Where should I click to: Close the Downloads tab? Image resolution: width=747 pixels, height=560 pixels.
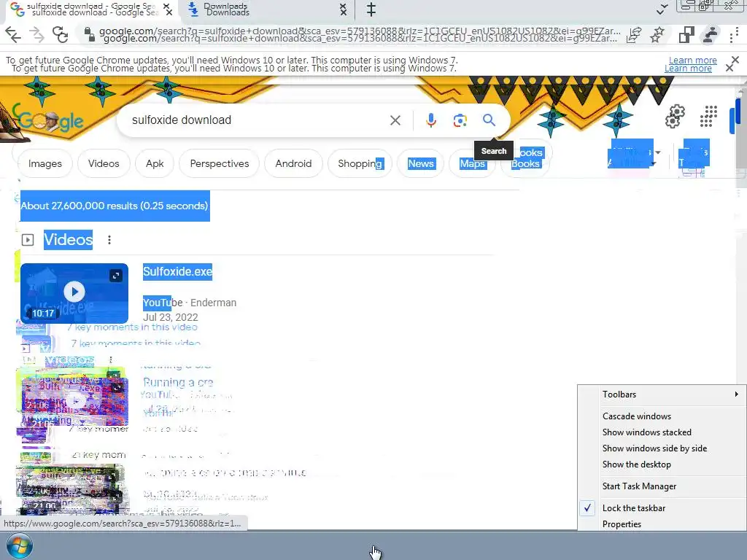343,9
